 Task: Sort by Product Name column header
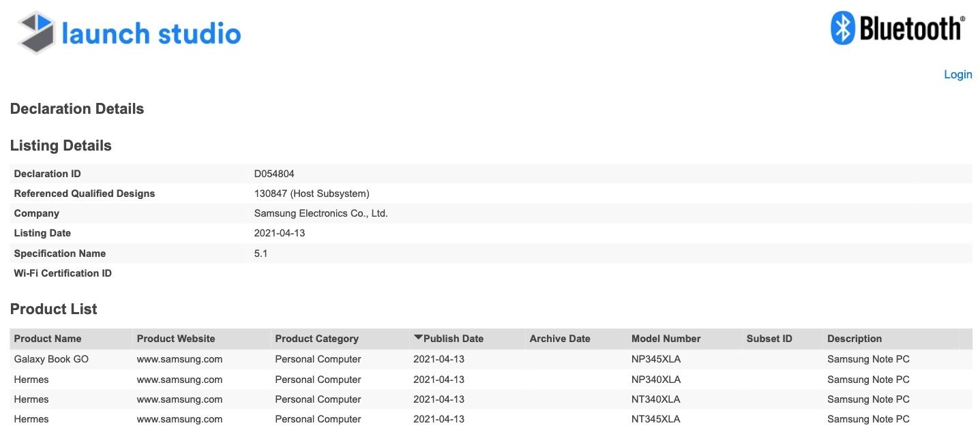coord(48,339)
